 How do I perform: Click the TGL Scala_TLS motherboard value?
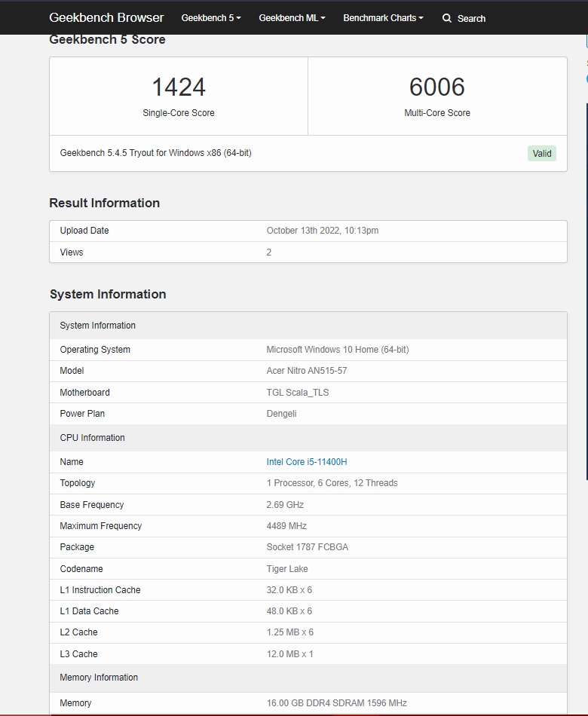(x=298, y=393)
